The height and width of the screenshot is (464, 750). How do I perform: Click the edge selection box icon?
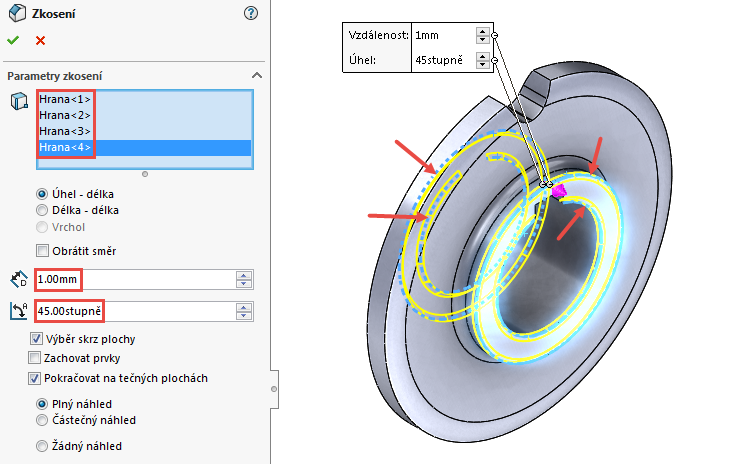pos(19,101)
